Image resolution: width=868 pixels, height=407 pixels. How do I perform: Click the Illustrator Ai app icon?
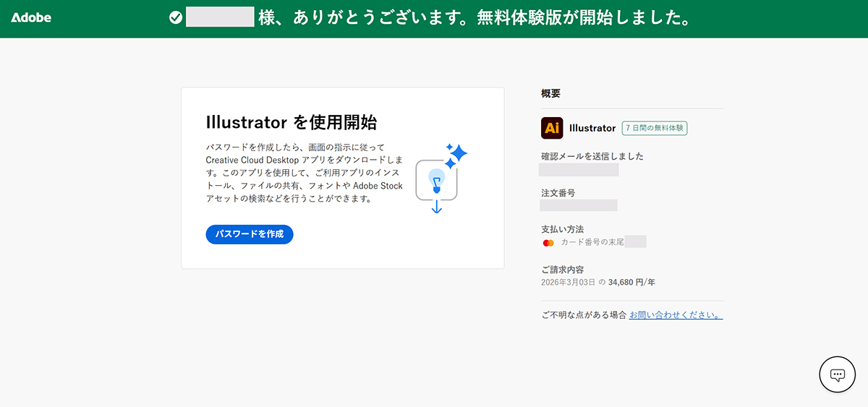click(552, 128)
